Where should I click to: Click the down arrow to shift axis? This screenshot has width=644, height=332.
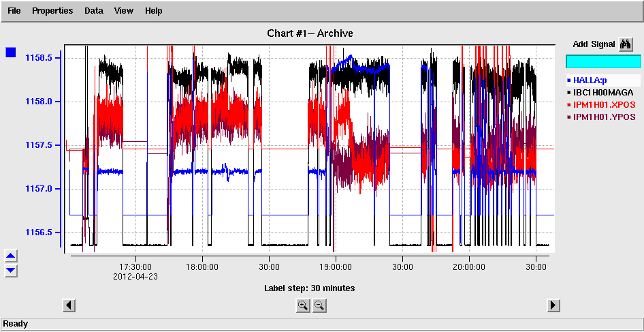coord(11,270)
